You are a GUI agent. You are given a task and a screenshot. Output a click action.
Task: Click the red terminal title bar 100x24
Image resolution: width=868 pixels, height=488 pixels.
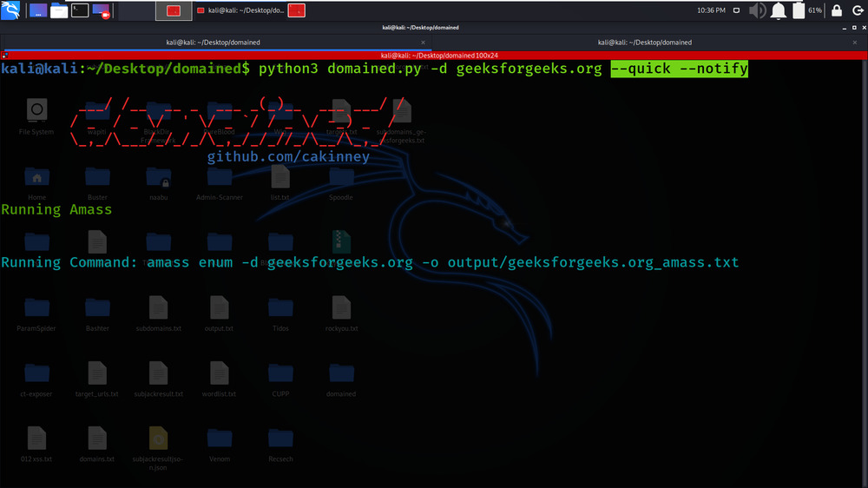(439, 56)
